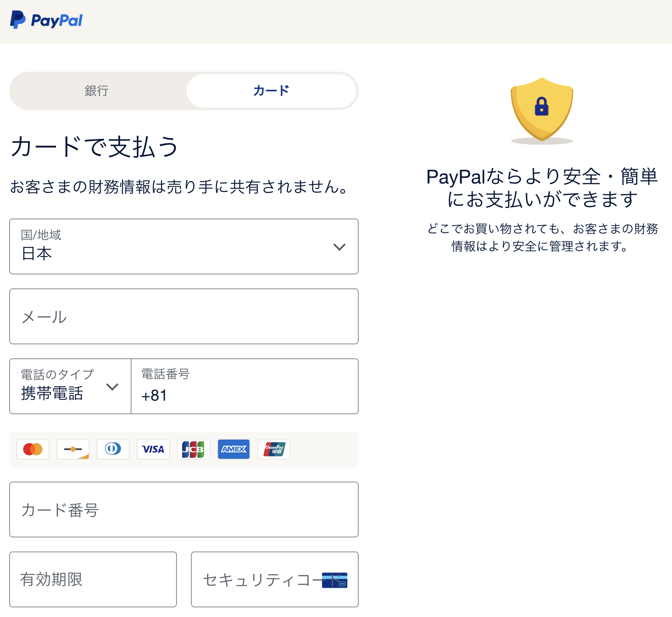Click the 有効期限 expiry field
The height and width of the screenshot is (617, 672).
93,579
